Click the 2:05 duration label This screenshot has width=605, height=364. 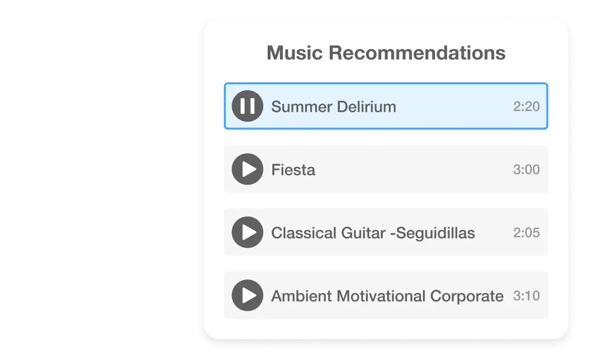(x=526, y=232)
